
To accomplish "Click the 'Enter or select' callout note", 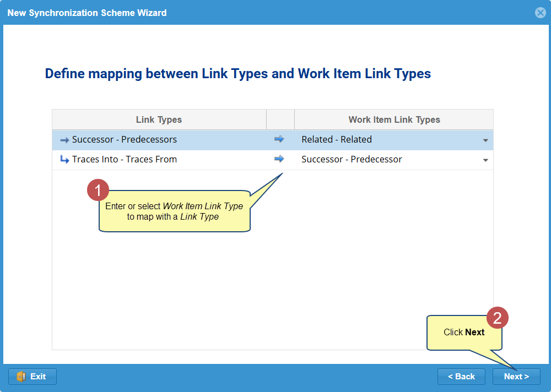I will click(174, 211).
